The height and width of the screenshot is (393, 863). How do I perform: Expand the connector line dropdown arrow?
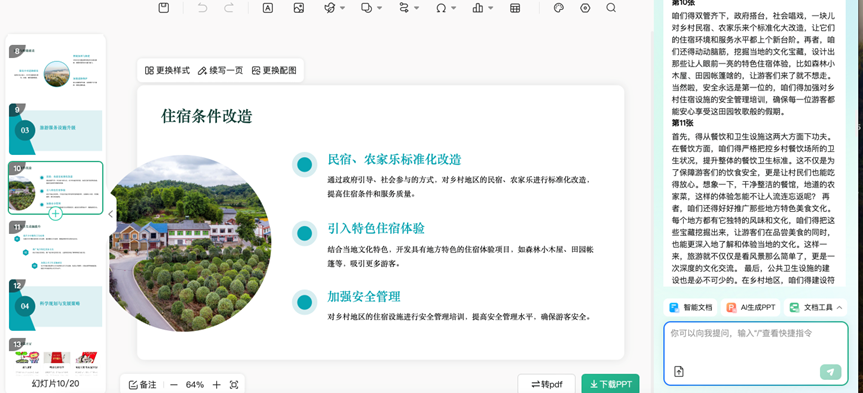point(417,8)
